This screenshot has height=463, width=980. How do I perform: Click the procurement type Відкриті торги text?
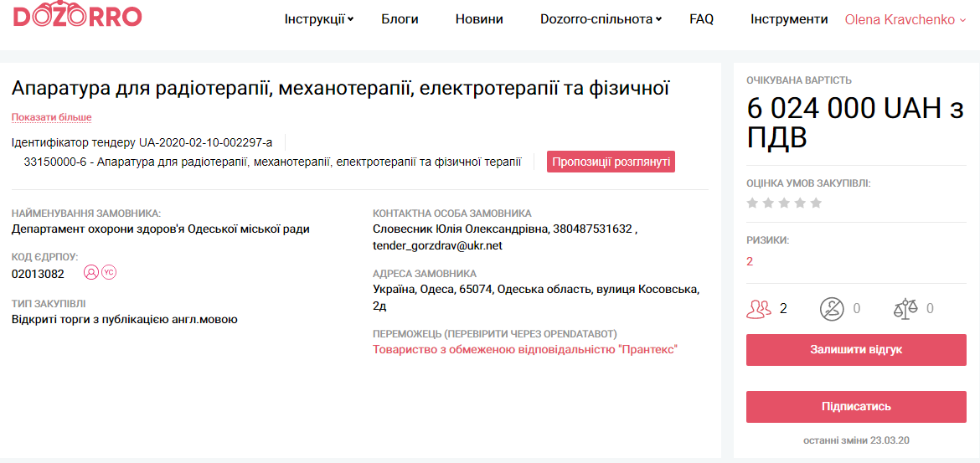[x=124, y=320]
